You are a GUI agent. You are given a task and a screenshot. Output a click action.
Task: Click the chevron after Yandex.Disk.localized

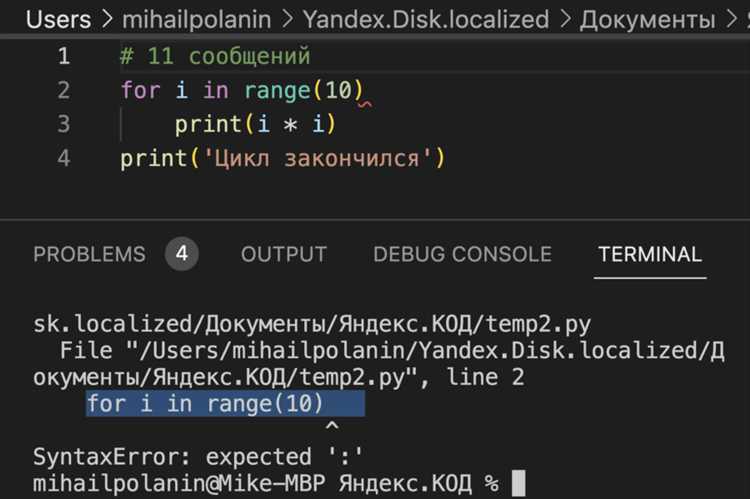(x=565, y=20)
